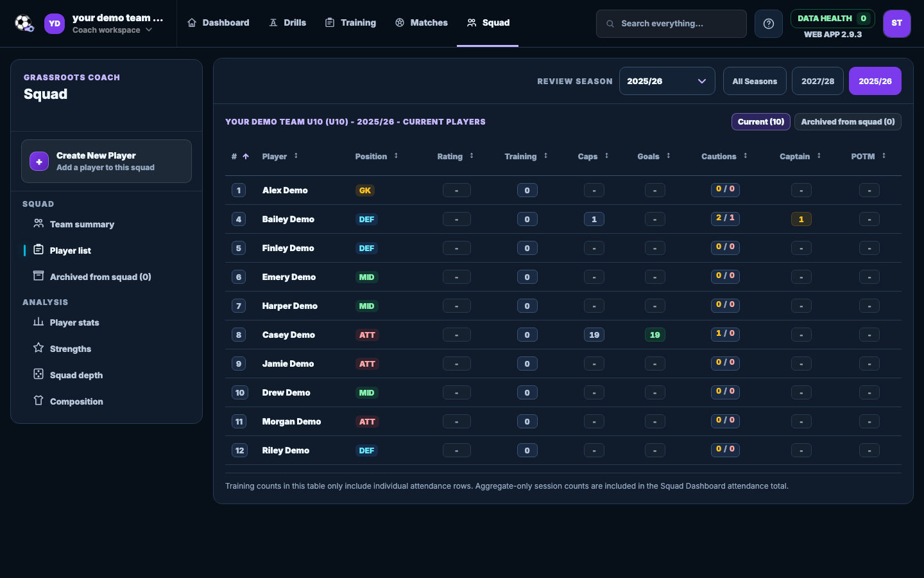Click the Strengths star icon
This screenshot has height=578, width=924.
tap(38, 348)
